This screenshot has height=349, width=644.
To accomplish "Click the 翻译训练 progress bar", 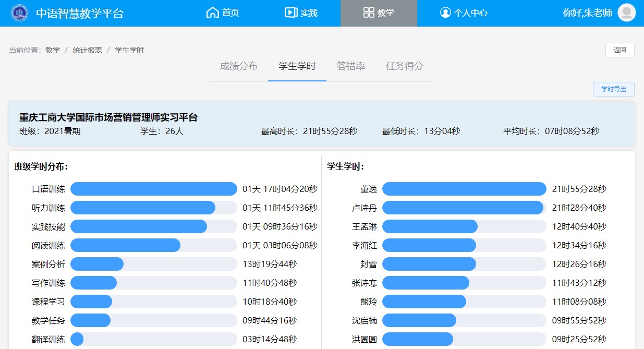I will click(x=153, y=339).
